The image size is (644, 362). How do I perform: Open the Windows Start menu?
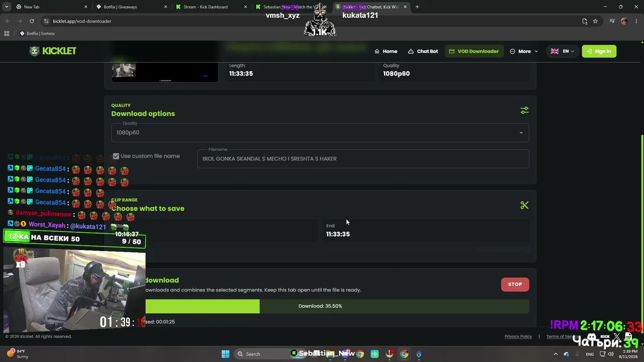coord(225,354)
